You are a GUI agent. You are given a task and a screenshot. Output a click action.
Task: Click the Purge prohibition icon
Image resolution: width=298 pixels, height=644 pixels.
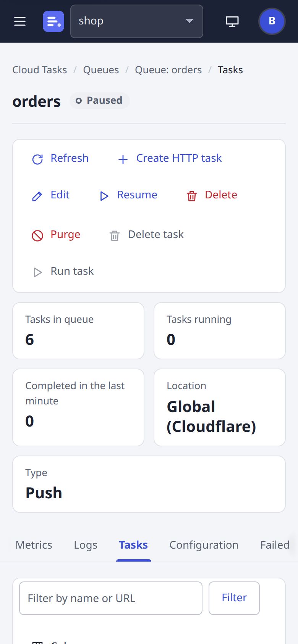point(37,235)
